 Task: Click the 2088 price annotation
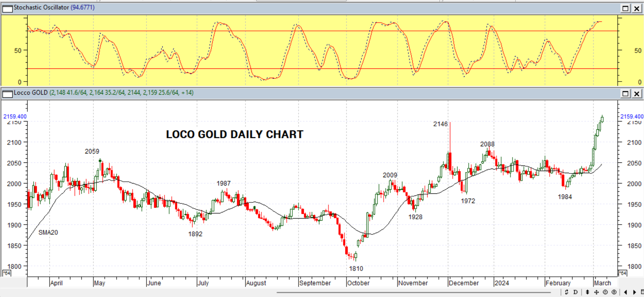tap(487, 144)
